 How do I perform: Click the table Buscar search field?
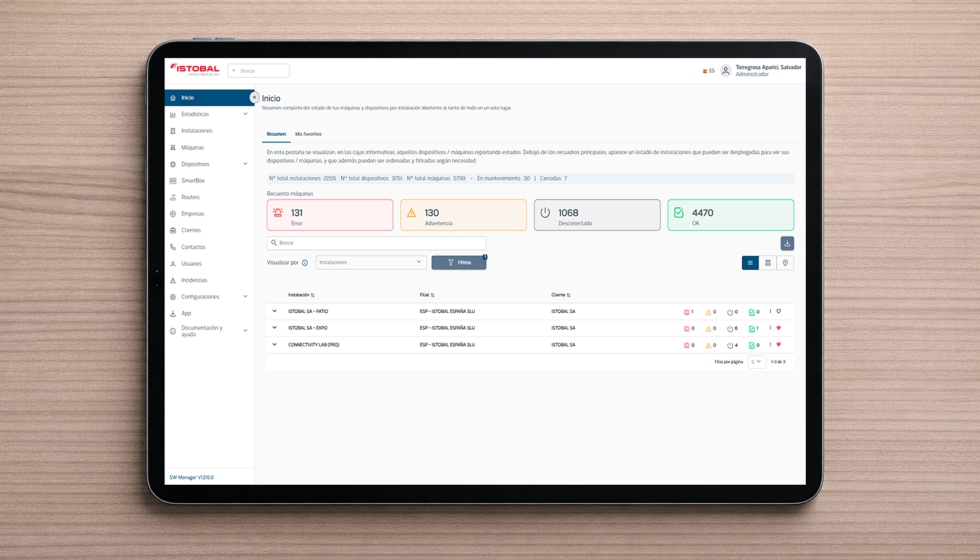click(376, 242)
